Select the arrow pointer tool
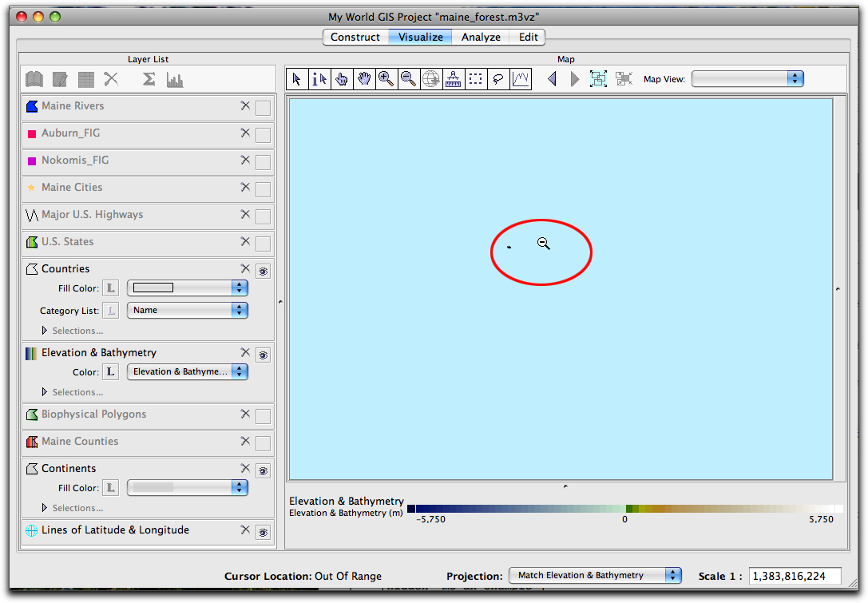The image size is (868, 603). tap(297, 79)
